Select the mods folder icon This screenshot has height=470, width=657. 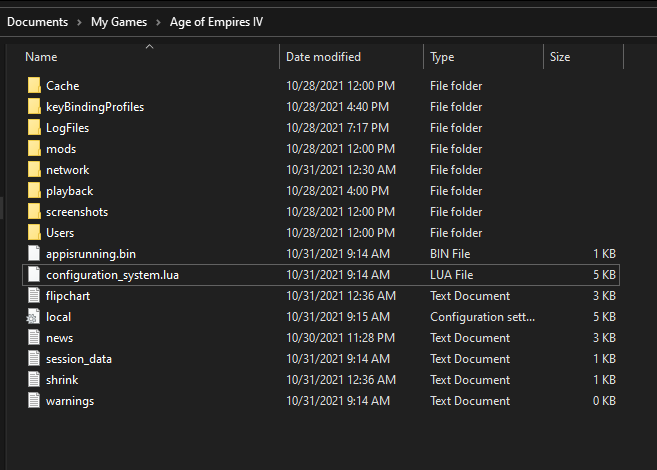coord(33,149)
